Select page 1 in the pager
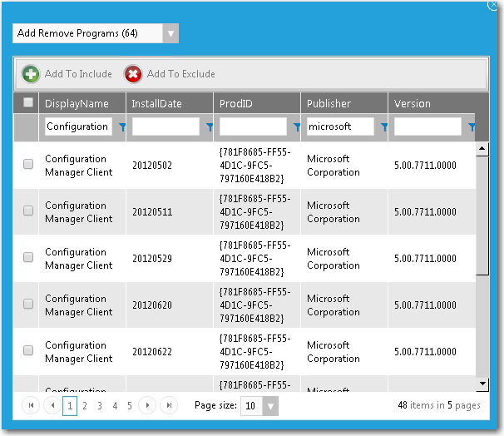 pos(70,406)
